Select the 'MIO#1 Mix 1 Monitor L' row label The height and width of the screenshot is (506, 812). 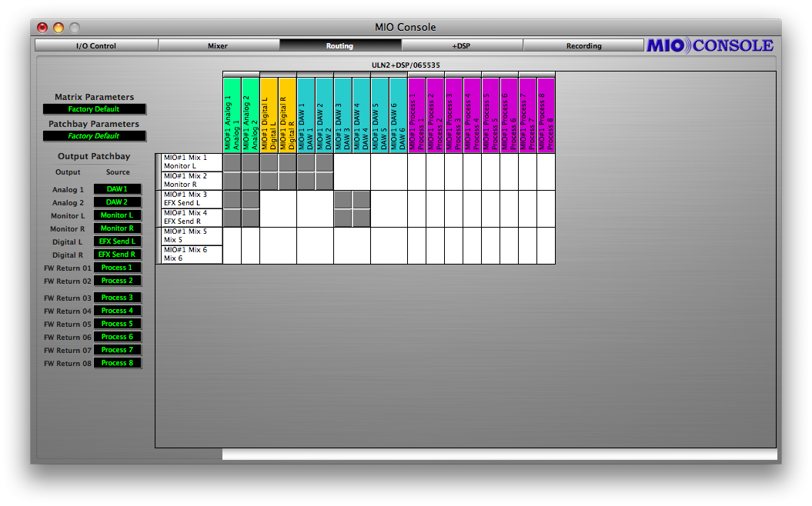coord(192,162)
